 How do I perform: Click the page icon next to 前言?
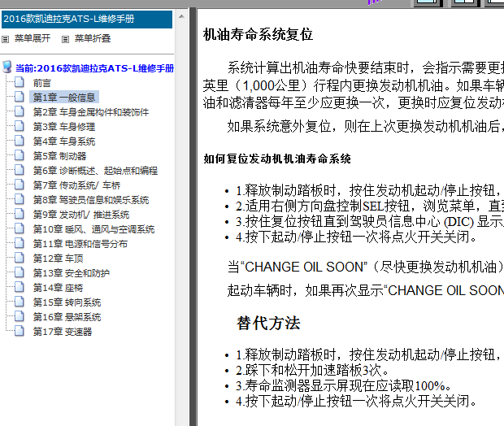[20, 82]
